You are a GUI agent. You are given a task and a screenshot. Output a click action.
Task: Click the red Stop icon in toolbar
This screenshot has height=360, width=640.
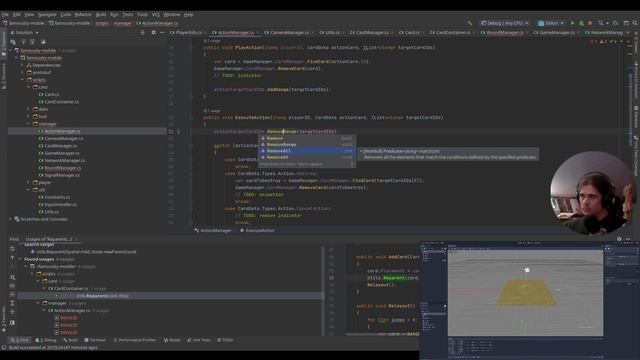(x=590, y=23)
